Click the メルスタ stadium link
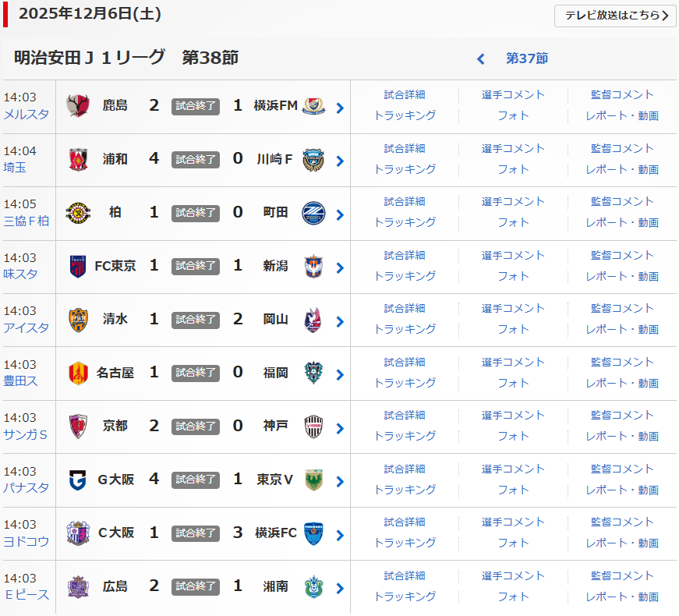679x616 pixels. tap(27, 114)
